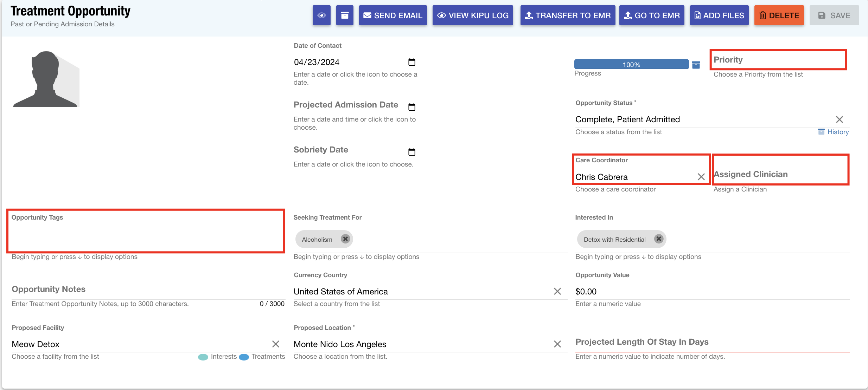Remove the Detox with Residential chip
This screenshot has height=390, width=868.
click(x=658, y=239)
